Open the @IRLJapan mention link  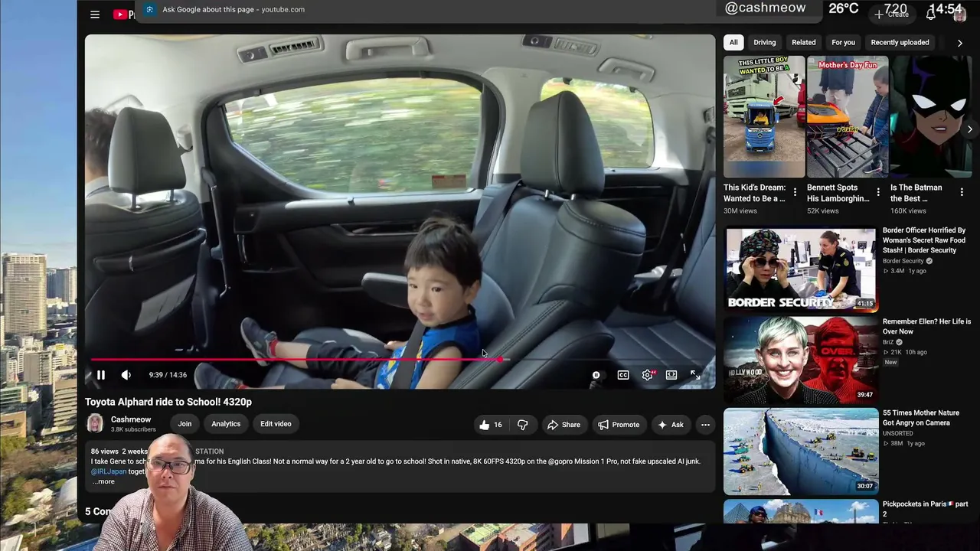coord(109,471)
